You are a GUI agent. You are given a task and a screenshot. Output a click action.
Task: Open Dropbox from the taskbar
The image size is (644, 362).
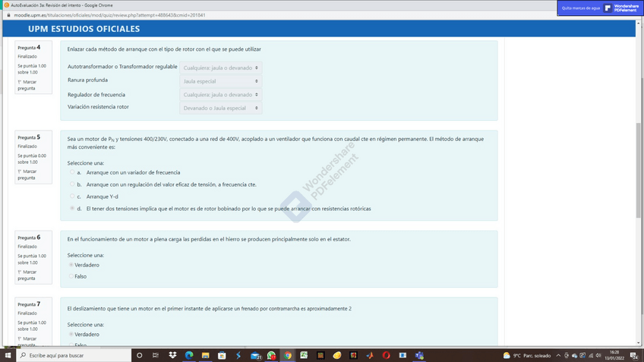pos(173,355)
